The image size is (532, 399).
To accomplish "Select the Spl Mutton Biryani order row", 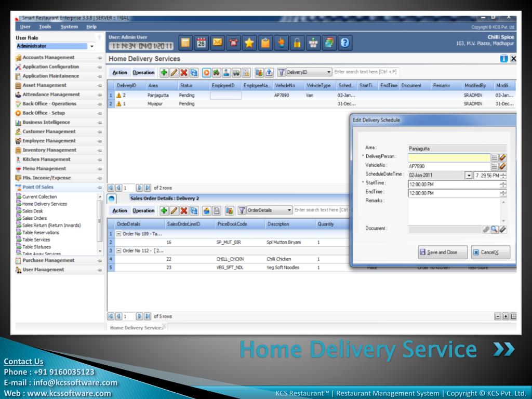I will (229, 242).
